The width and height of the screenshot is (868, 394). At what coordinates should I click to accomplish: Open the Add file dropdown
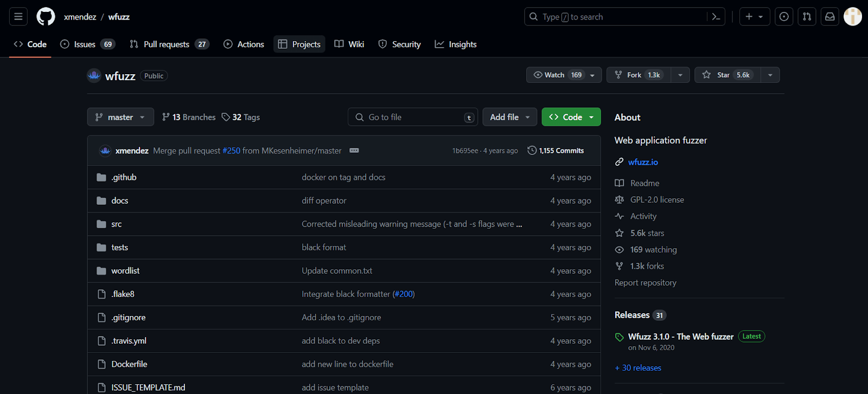pyautogui.click(x=510, y=117)
